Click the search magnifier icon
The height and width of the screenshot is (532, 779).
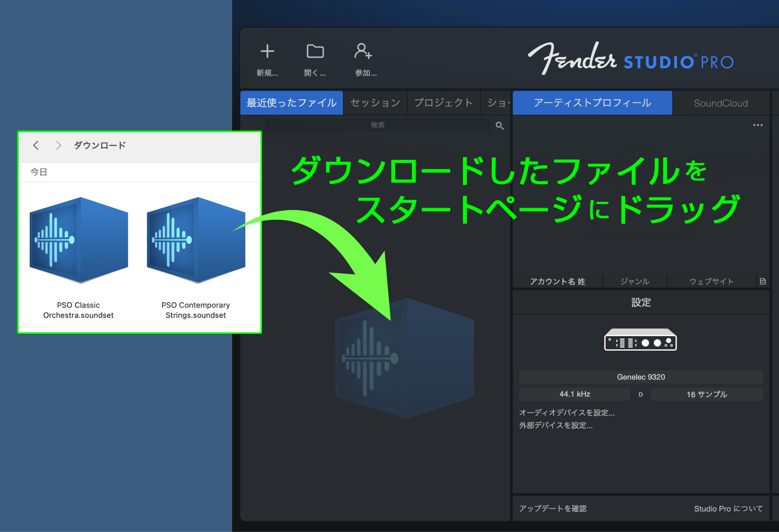[500, 125]
